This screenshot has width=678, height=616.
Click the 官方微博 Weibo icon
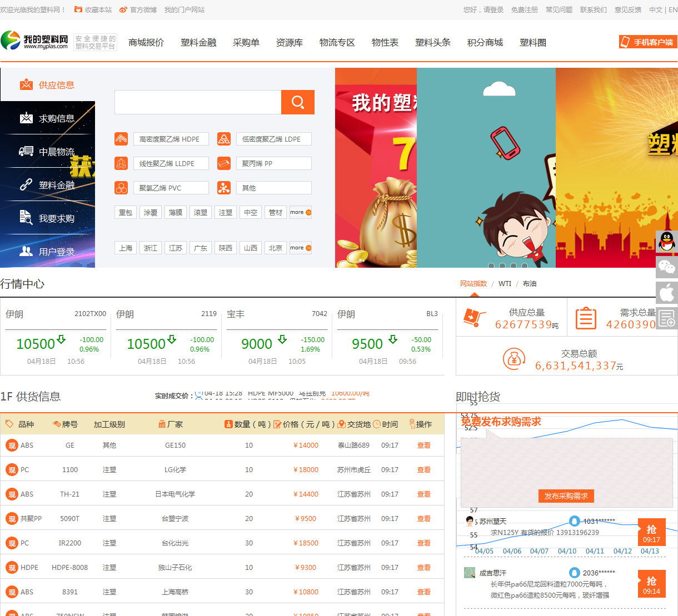(123, 10)
